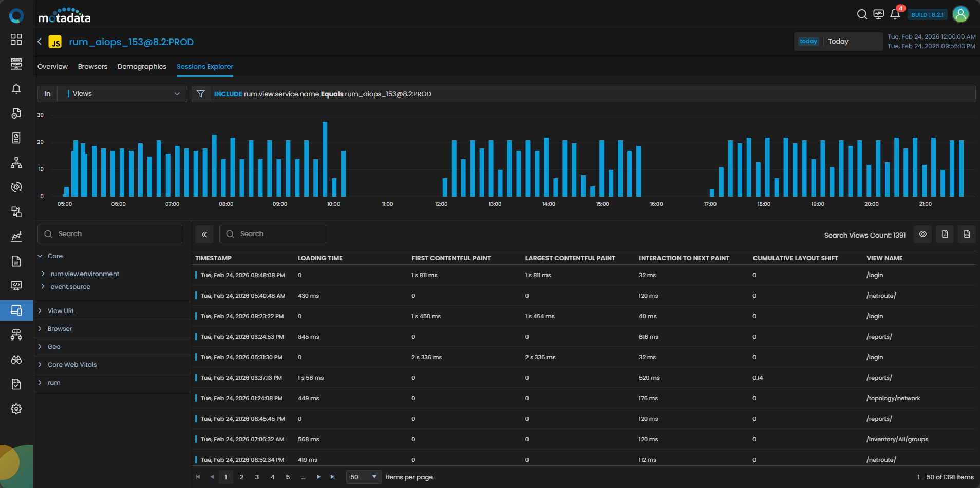The height and width of the screenshot is (488, 980).
Task: Switch to the Demographics tab
Action: pos(142,67)
